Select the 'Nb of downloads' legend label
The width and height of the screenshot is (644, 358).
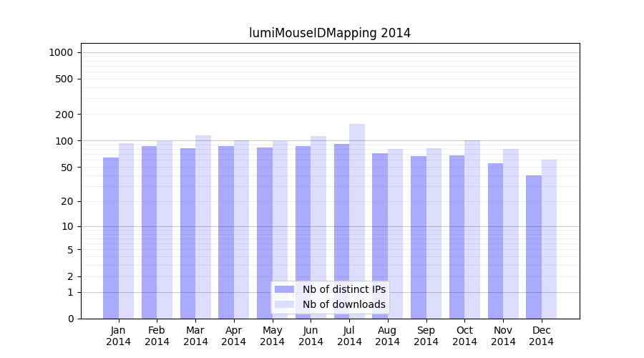[343, 304]
